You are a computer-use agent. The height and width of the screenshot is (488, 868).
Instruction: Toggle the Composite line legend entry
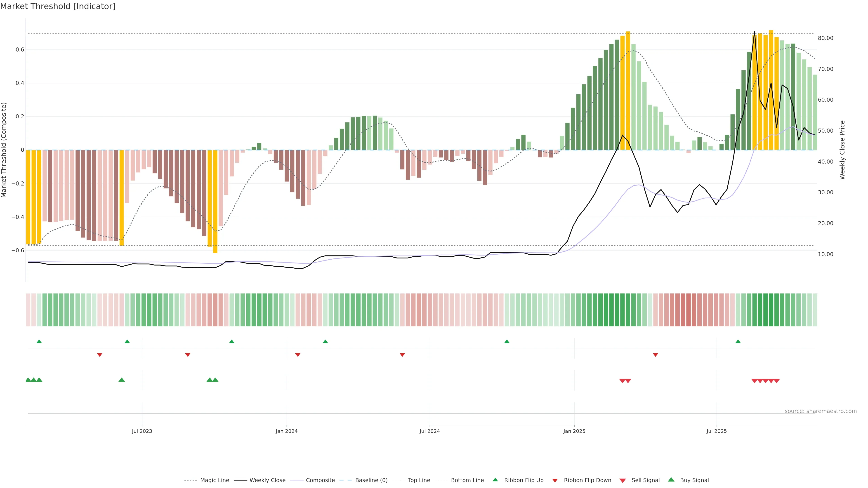320,480
